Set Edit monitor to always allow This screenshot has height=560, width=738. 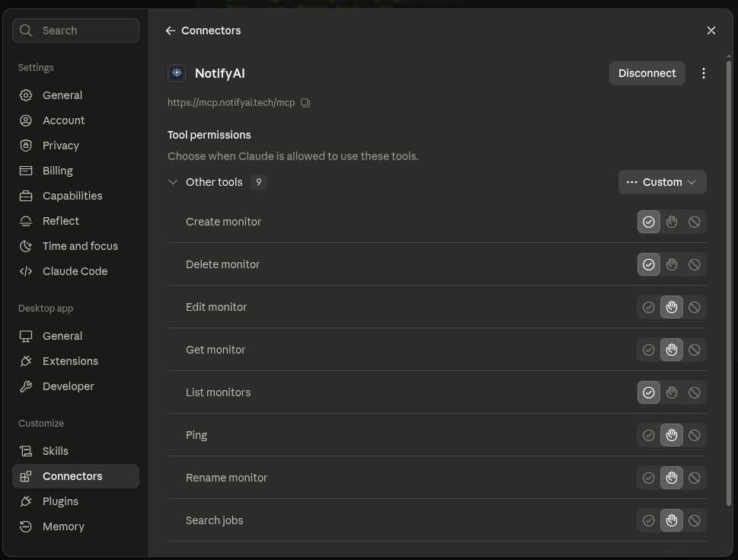(x=649, y=307)
